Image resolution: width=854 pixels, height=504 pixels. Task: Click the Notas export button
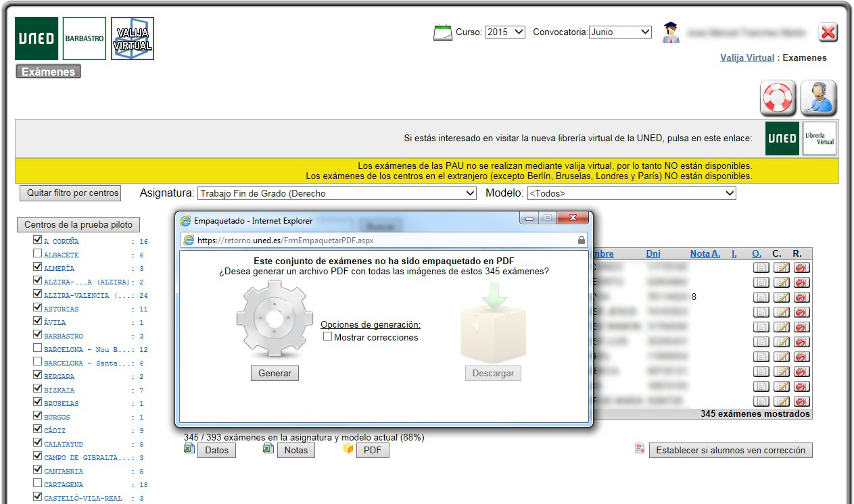pyautogui.click(x=296, y=451)
